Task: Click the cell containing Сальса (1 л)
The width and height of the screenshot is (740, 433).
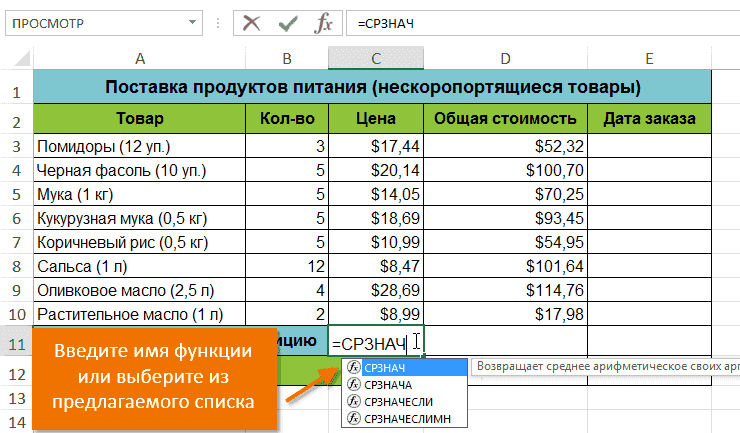Action: pos(139,267)
